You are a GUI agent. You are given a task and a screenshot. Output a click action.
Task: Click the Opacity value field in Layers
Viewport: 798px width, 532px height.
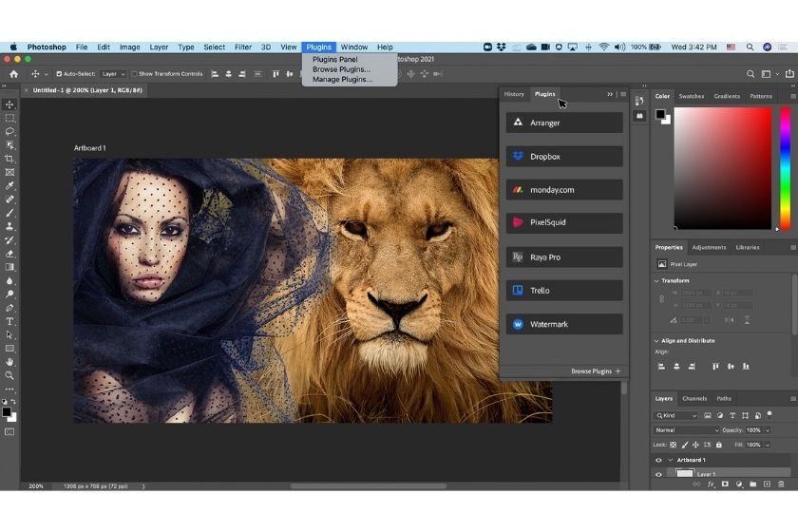(752, 430)
